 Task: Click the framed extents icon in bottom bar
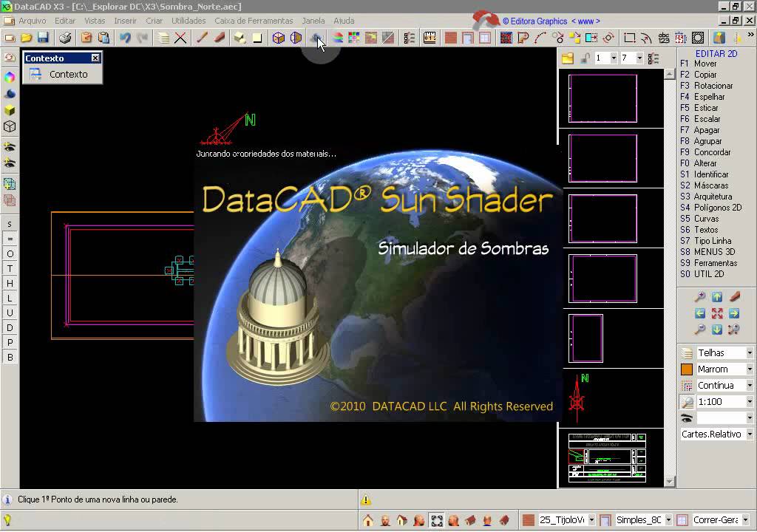coord(436,520)
